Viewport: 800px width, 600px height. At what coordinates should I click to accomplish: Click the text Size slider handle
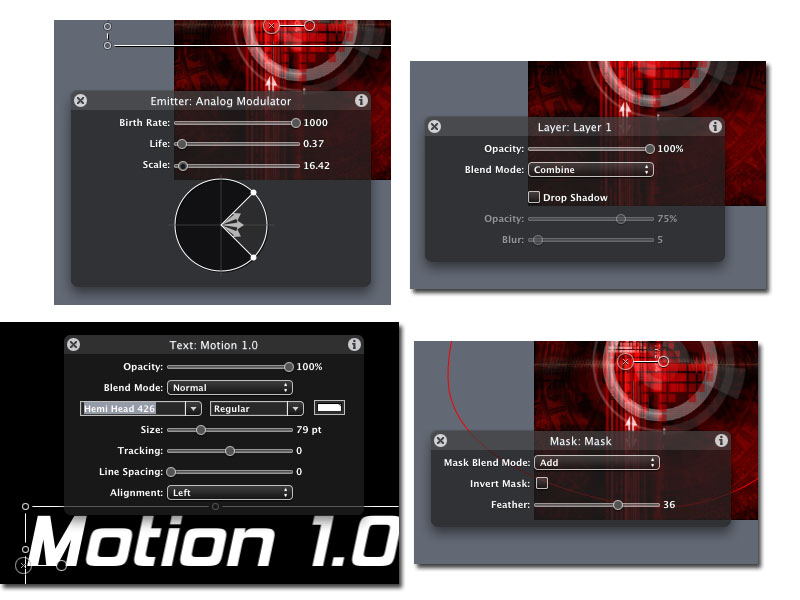[201, 430]
